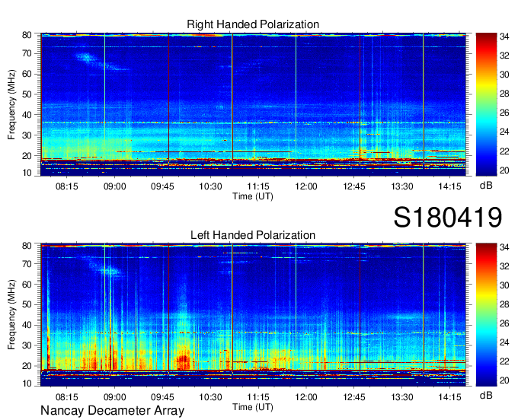Viewport: 518px width, 420px height.
Task: Click the "60" MHz tick of Right Handed plot
Action: (27, 74)
